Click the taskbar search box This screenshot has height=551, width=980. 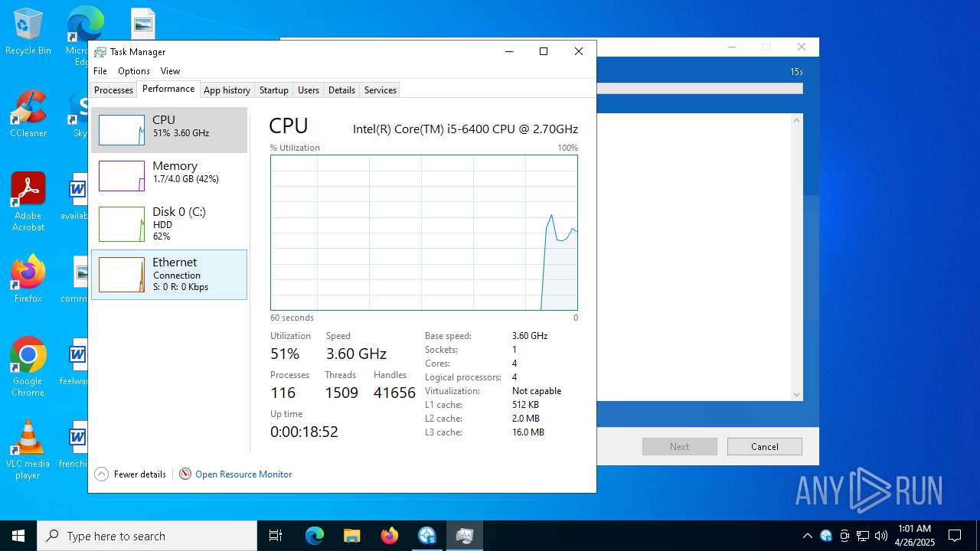[x=147, y=536]
